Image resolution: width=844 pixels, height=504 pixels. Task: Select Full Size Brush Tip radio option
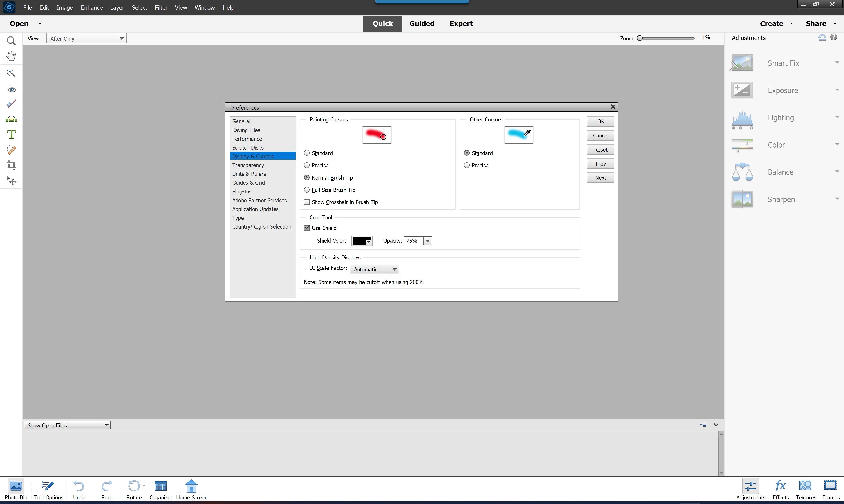307,190
